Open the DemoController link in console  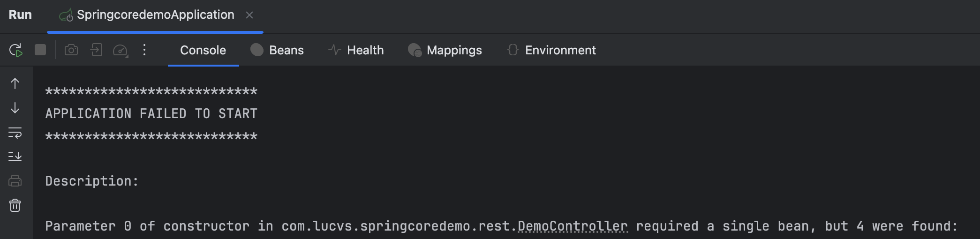tap(572, 226)
